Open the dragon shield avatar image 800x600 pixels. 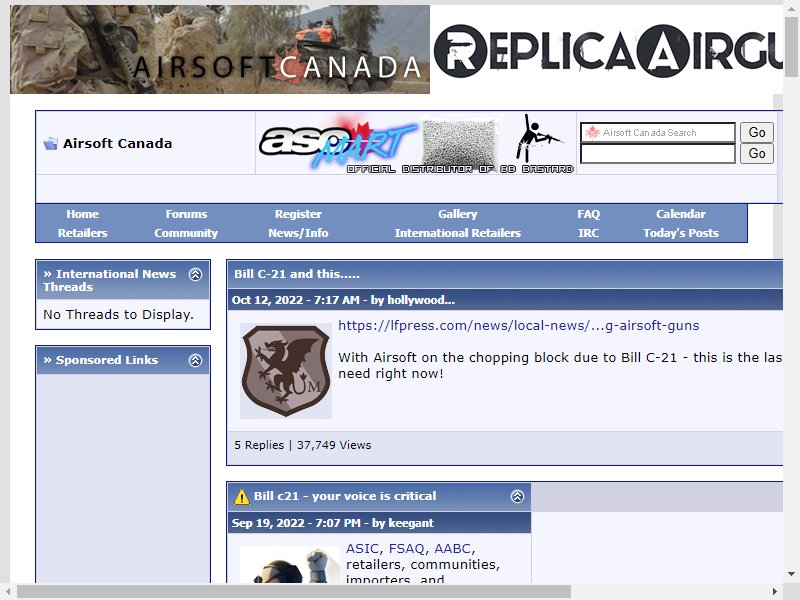click(286, 371)
